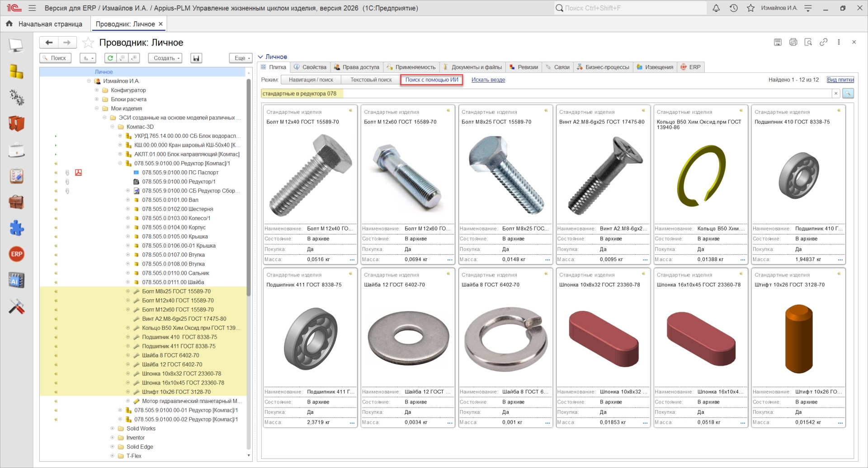Close the Проводник: Личное tab
Image resolution: width=868 pixels, height=468 pixels.
160,24
